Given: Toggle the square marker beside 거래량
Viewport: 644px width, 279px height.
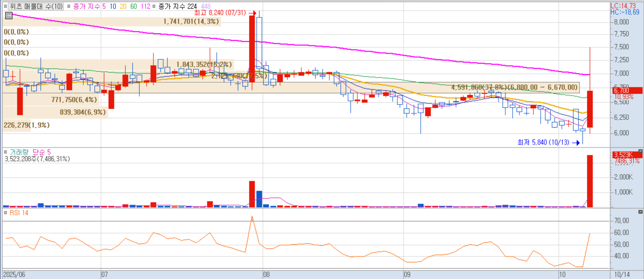Looking at the screenshot, I should (6, 152).
